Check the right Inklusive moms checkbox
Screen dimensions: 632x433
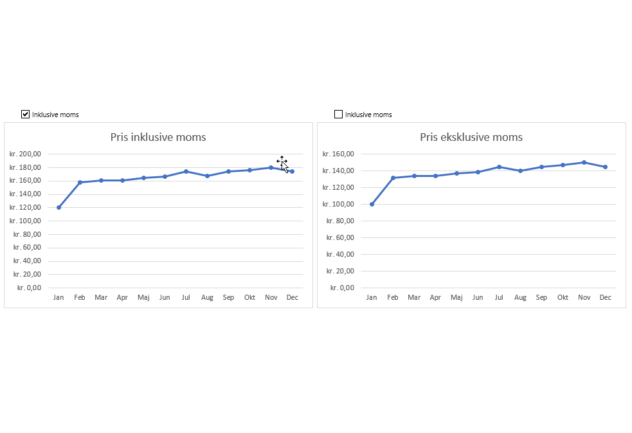click(339, 115)
